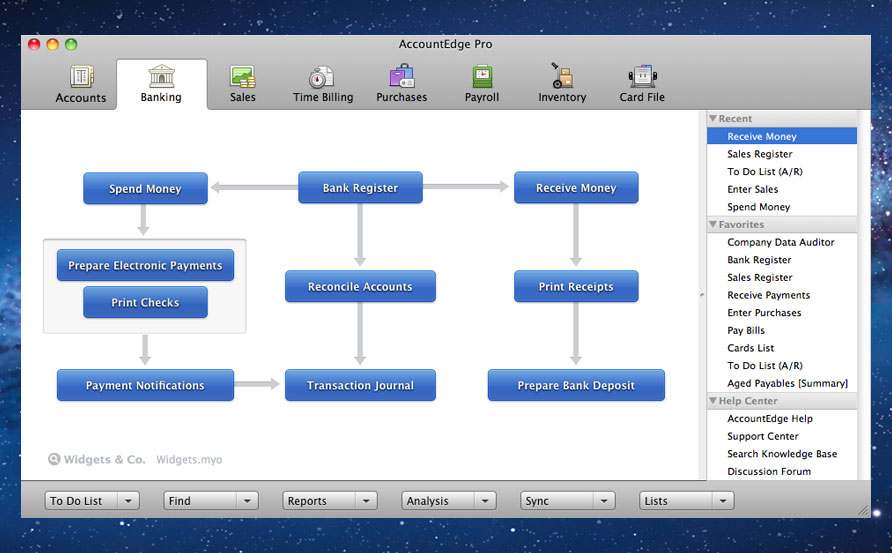
Task: Open Pay Bills favorite
Action: tap(782, 330)
